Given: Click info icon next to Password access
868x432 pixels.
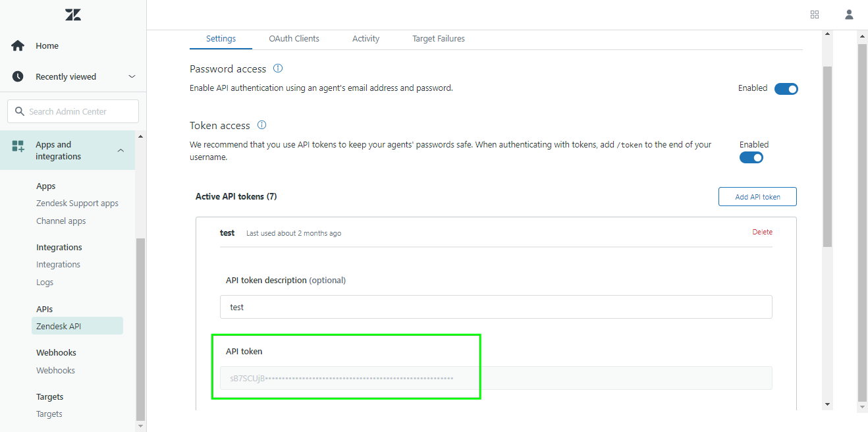Looking at the screenshot, I should [278, 68].
